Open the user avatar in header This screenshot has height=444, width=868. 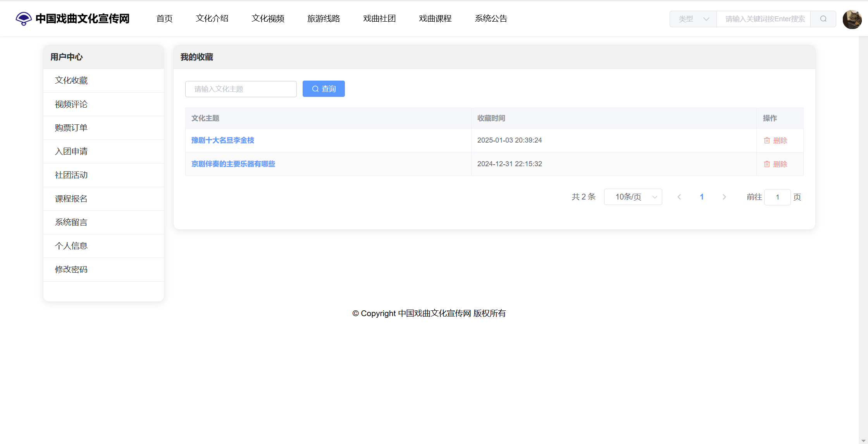[x=852, y=19]
